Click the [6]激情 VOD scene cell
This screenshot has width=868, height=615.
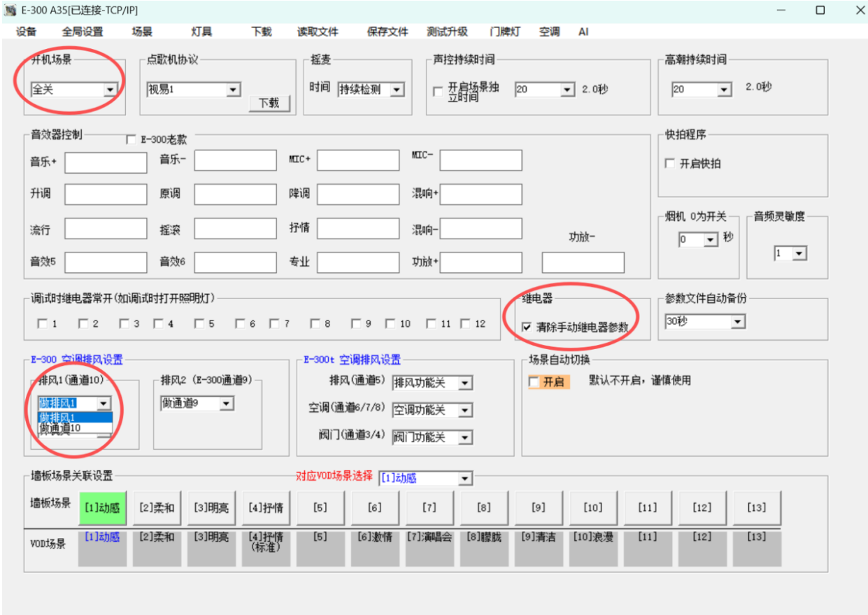pyautogui.click(x=375, y=549)
